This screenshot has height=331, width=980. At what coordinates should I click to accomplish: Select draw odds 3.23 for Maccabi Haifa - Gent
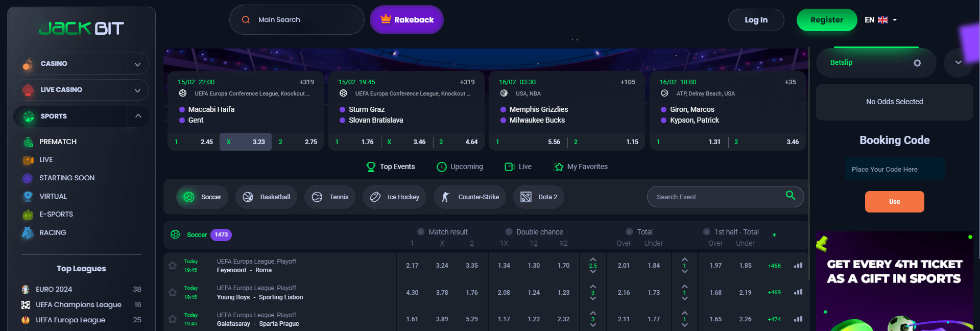tap(246, 142)
